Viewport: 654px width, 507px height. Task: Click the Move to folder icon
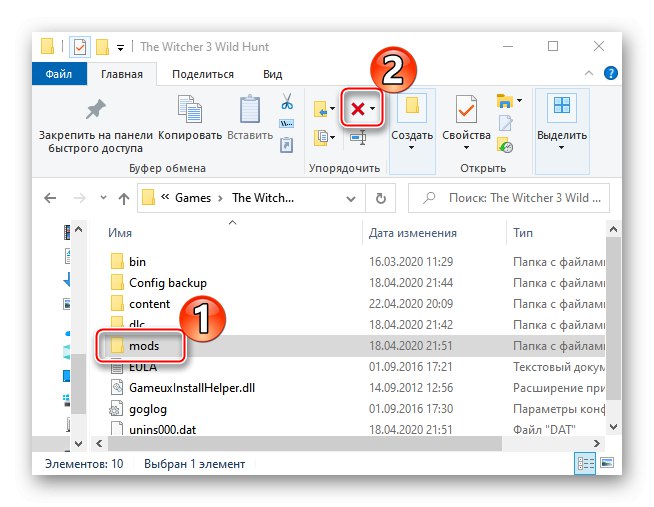click(x=320, y=109)
